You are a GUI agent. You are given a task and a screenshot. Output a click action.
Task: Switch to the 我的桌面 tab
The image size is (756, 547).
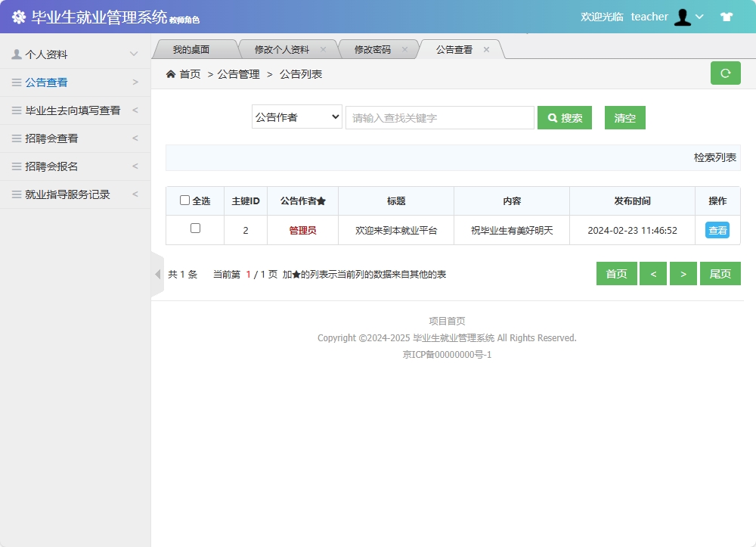click(195, 48)
